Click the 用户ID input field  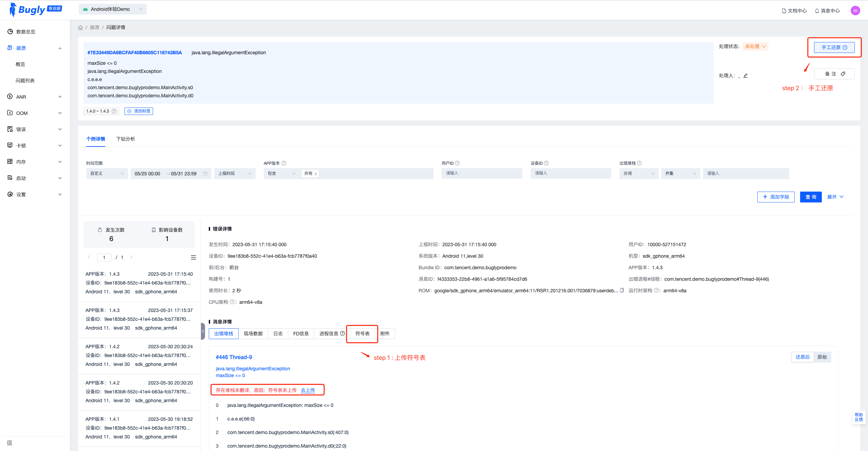(x=482, y=173)
